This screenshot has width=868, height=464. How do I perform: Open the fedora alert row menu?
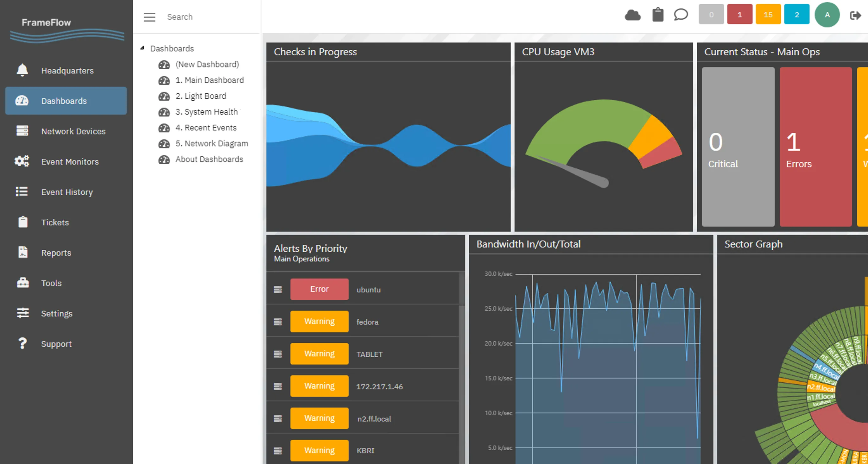click(278, 322)
